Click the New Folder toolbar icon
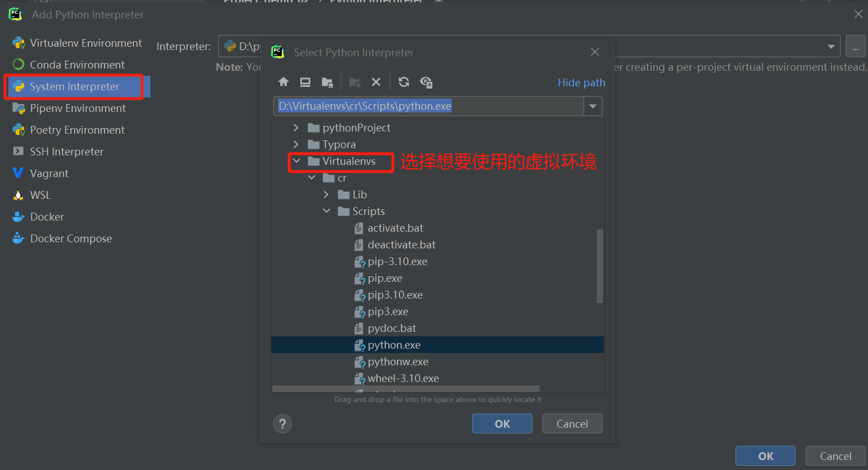 coord(354,82)
